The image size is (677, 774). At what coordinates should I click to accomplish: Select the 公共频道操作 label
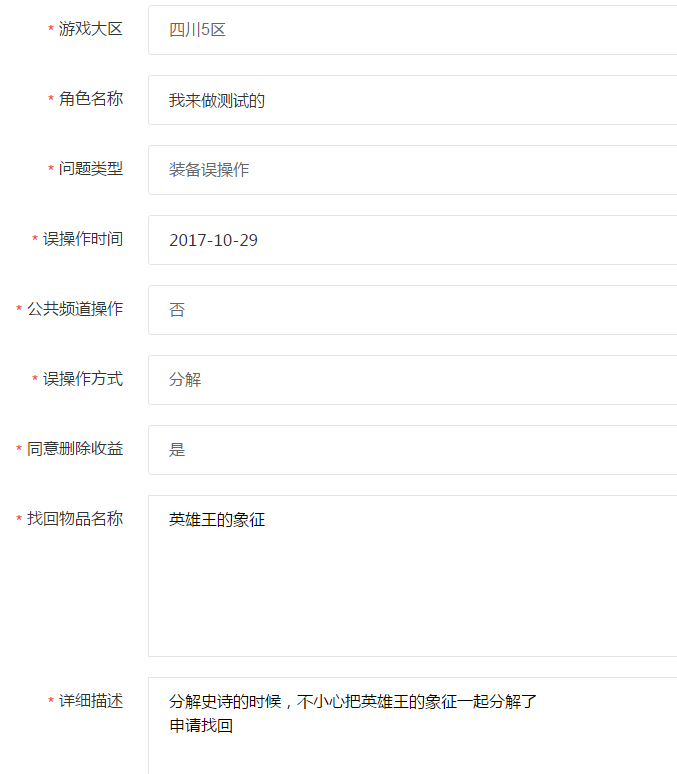click(75, 309)
